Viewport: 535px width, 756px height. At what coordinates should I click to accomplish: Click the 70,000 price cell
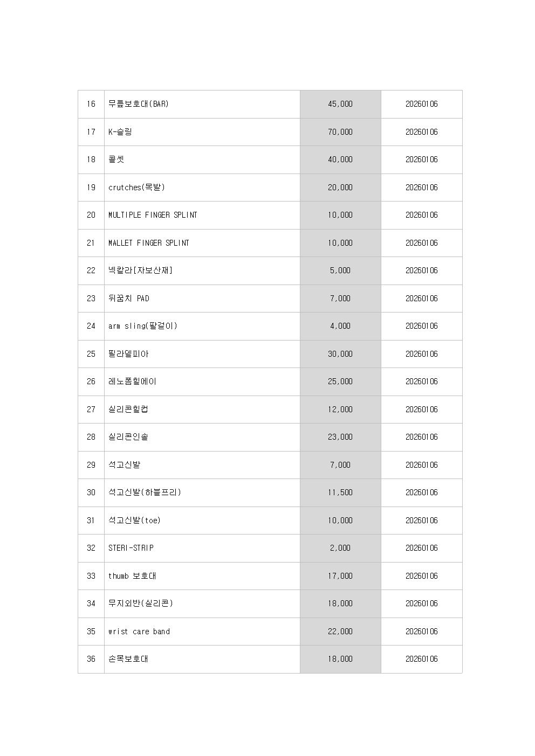(340, 132)
